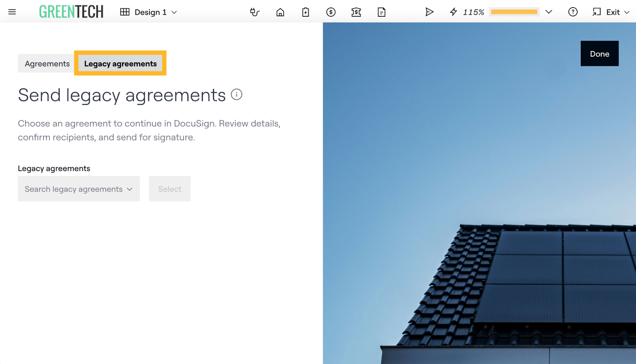This screenshot has height=364, width=636.
Task: Click the yellow 115% offset progress bar
Action: pos(514,12)
